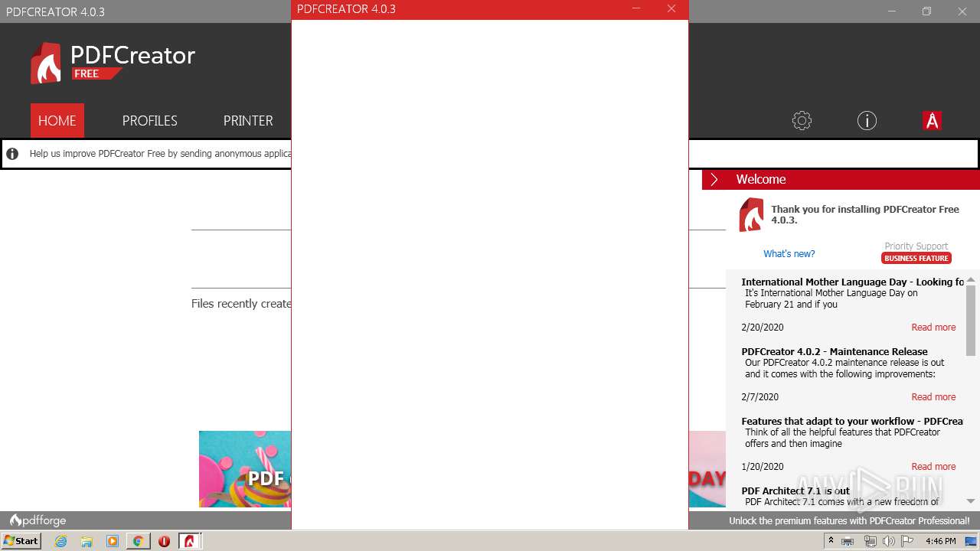Click news scrollbar up arrow
The width and height of the screenshot is (980, 551).
971,279
